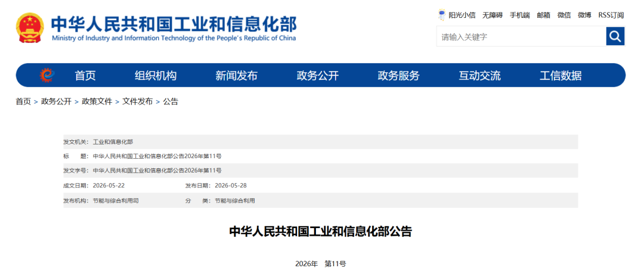Go to 首页 in navigation bar
Viewport: 644px width, 271px height.
(x=85, y=76)
